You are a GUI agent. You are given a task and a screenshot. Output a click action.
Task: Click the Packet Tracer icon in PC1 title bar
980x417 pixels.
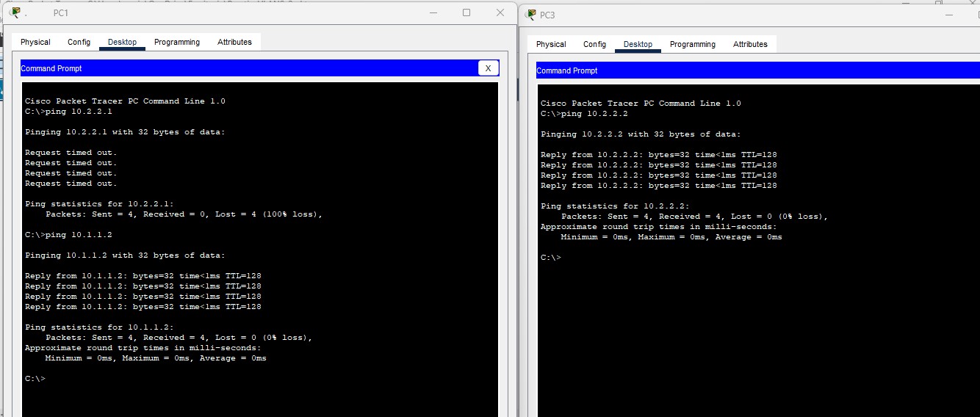15,12
